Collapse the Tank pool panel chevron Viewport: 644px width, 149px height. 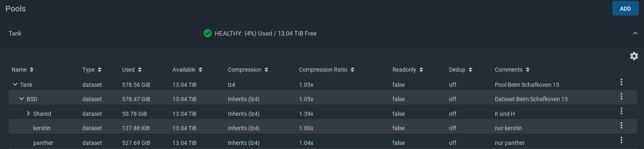(635, 33)
